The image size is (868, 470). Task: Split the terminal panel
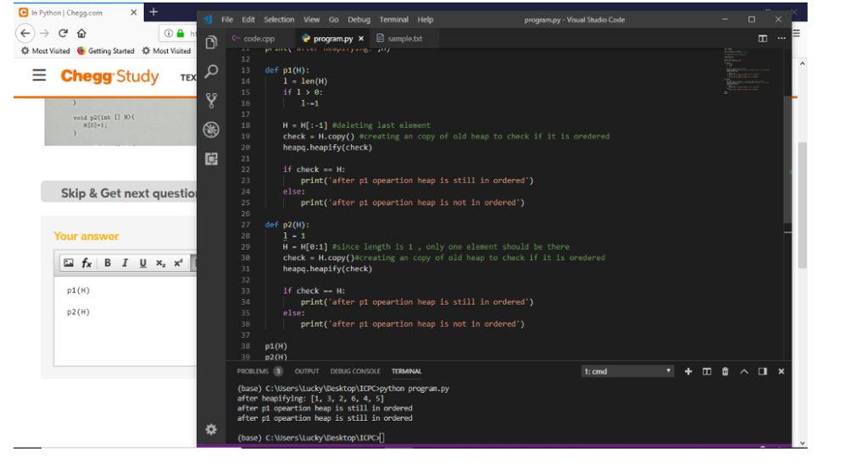[707, 372]
